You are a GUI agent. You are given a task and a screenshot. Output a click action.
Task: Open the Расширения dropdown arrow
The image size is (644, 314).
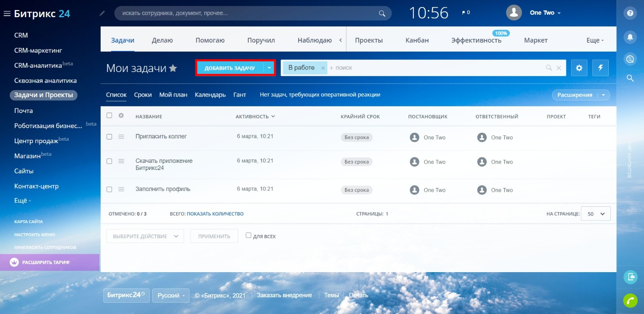(x=603, y=95)
